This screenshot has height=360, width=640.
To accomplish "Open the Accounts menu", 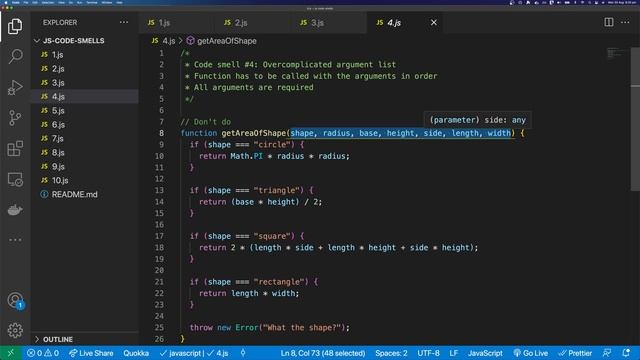I will (x=15, y=300).
